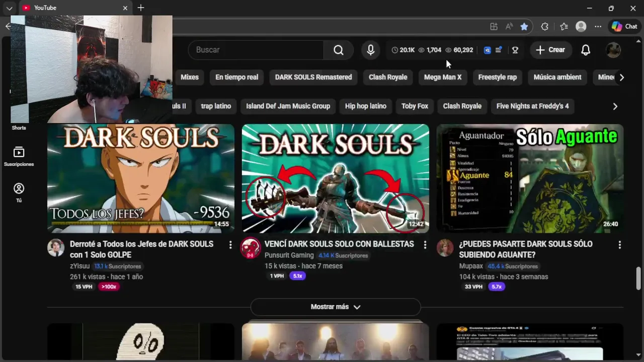Screen dimensions: 644x362
Task: Click the 60,292 views stat
Action: (459, 50)
